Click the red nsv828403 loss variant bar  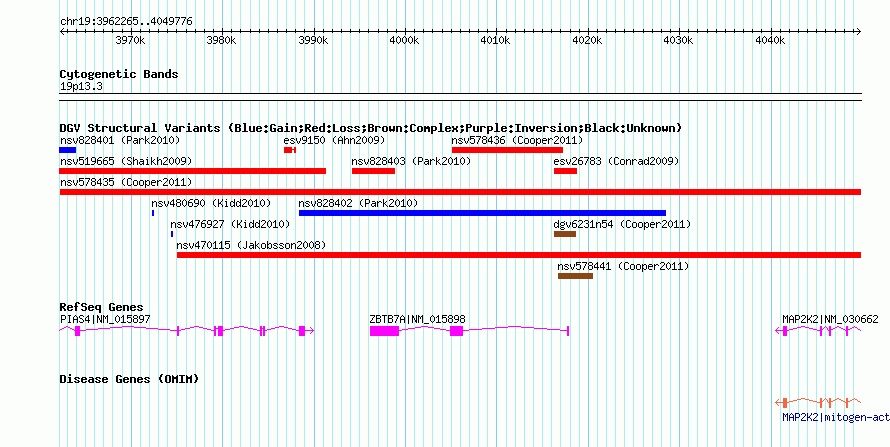[x=373, y=171]
